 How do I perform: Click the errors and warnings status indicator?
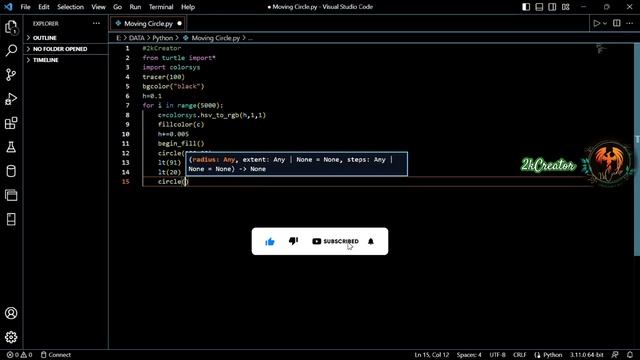pos(19,355)
